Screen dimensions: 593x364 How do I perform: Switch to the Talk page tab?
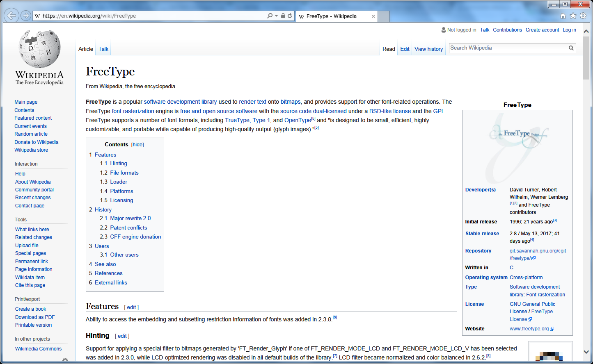(103, 49)
